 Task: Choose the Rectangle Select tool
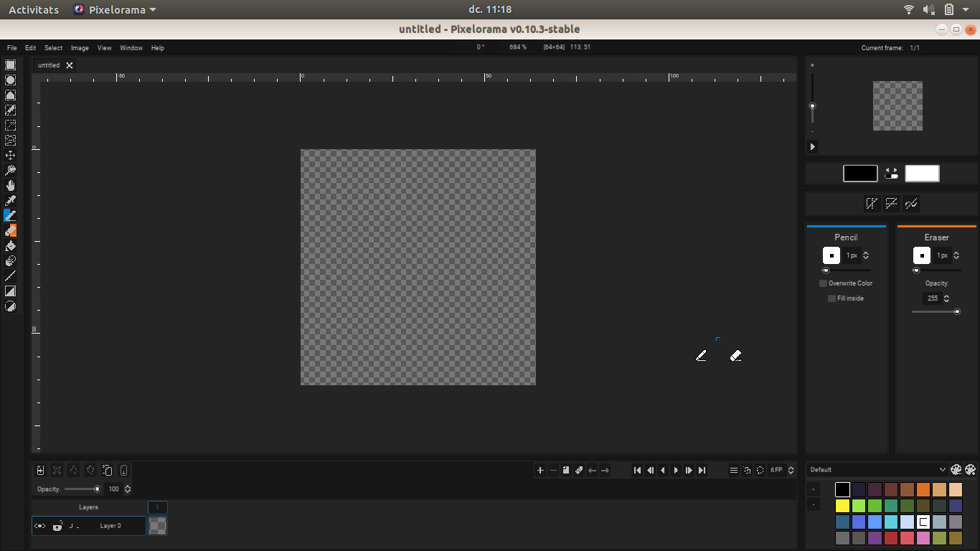click(10, 65)
